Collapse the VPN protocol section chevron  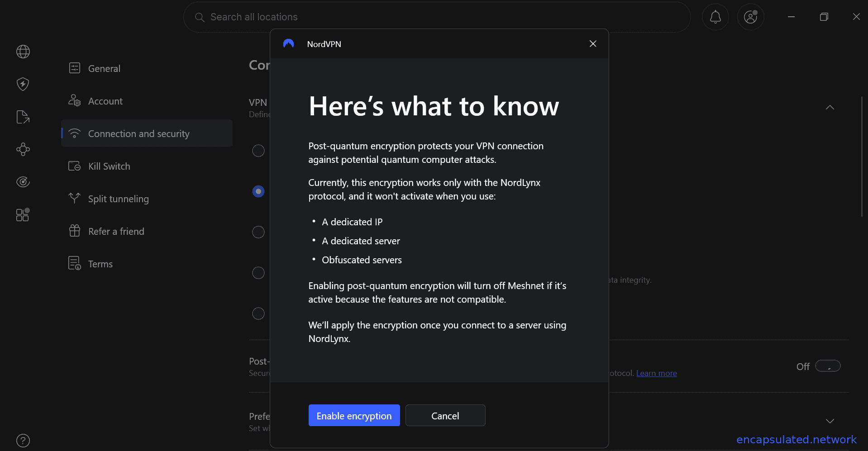[x=830, y=108]
